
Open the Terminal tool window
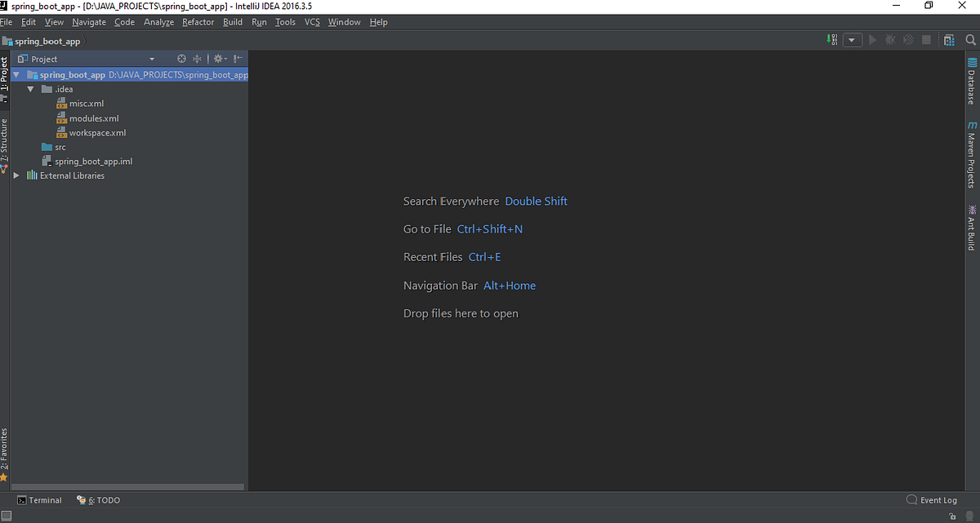coord(40,499)
